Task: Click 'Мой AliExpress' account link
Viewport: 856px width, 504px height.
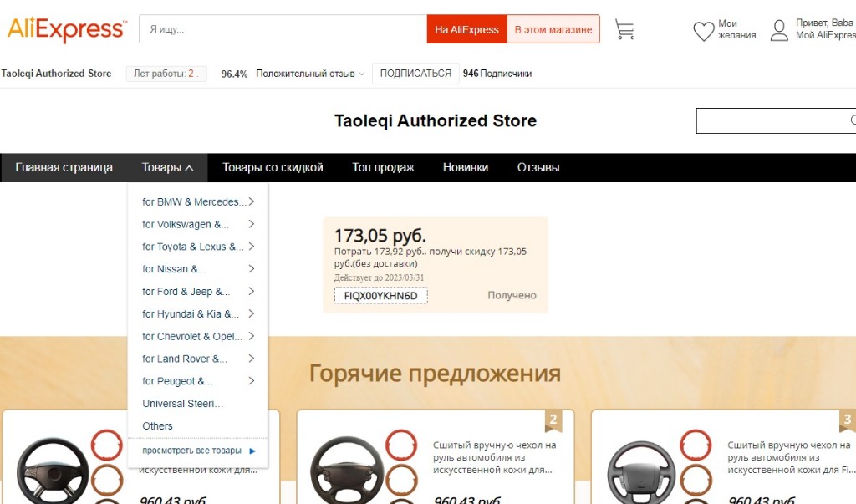Action: 825,35
